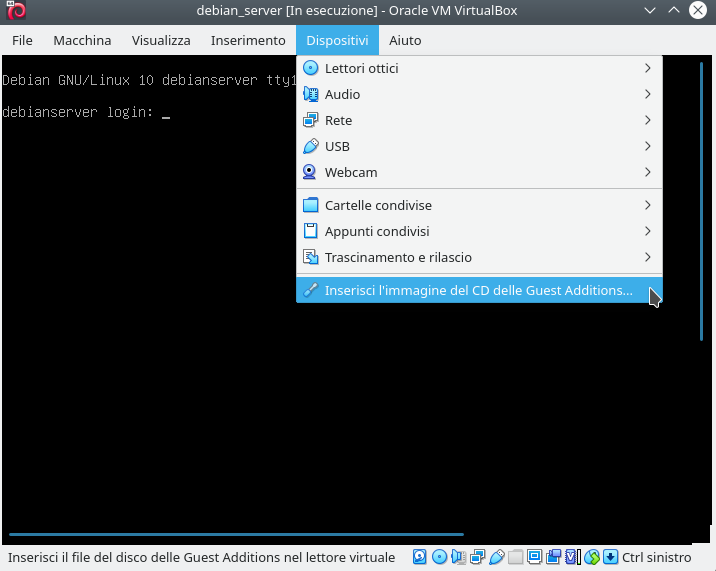
Task: Click the speaker icon beside Audio
Action: (x=311, y=94)
